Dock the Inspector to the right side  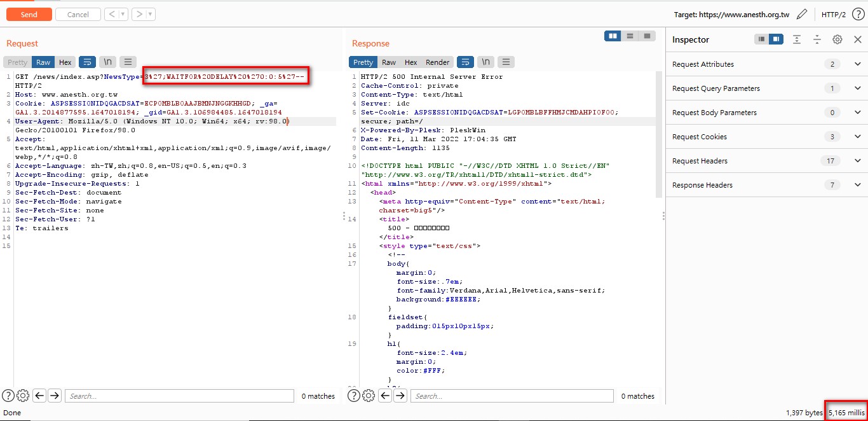click(x=776, y=39)
